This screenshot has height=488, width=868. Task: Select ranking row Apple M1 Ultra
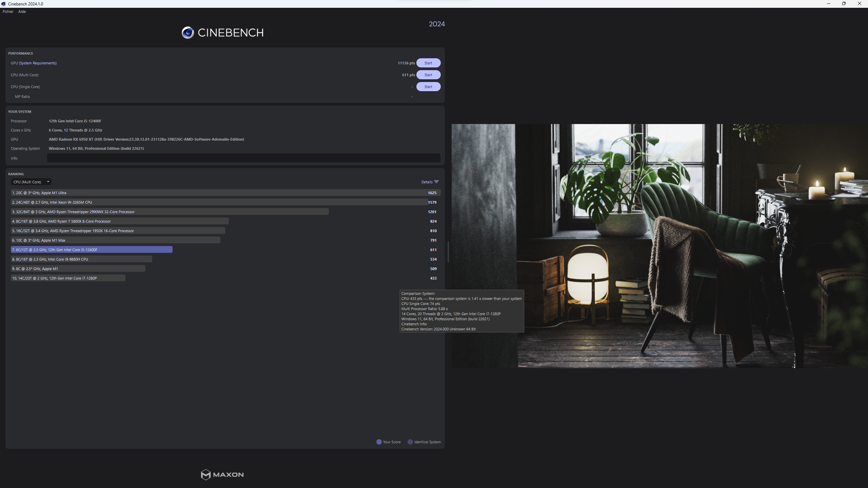pyautogui.click(x=225, y=193)
